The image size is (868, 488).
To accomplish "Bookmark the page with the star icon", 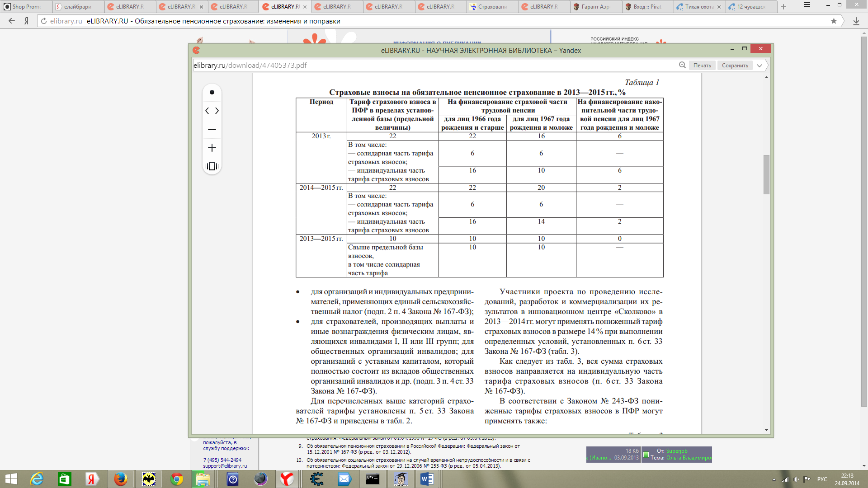I will [x=834, y=21].
